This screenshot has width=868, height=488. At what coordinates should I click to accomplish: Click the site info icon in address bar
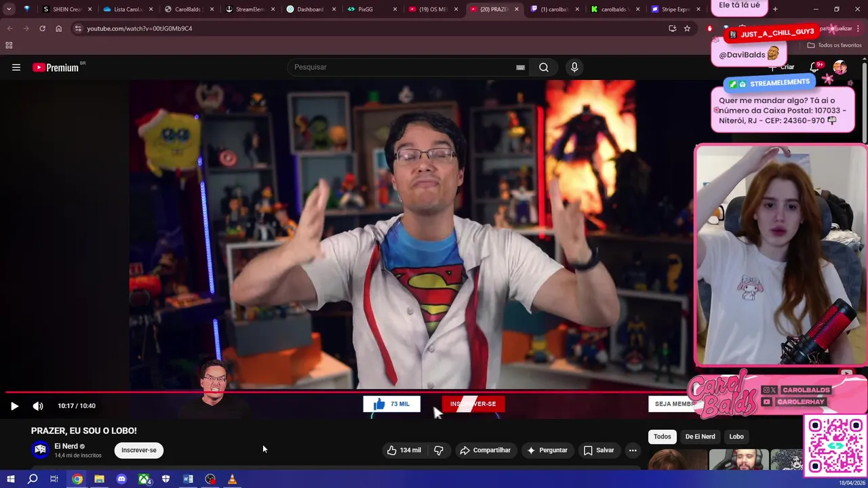(x=78, y=28)
